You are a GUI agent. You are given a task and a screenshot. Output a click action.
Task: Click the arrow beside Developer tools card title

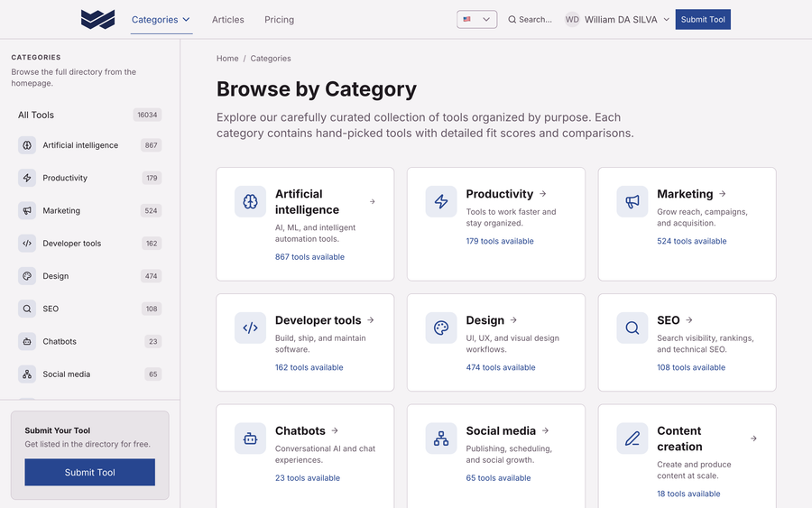click(371, 320)
